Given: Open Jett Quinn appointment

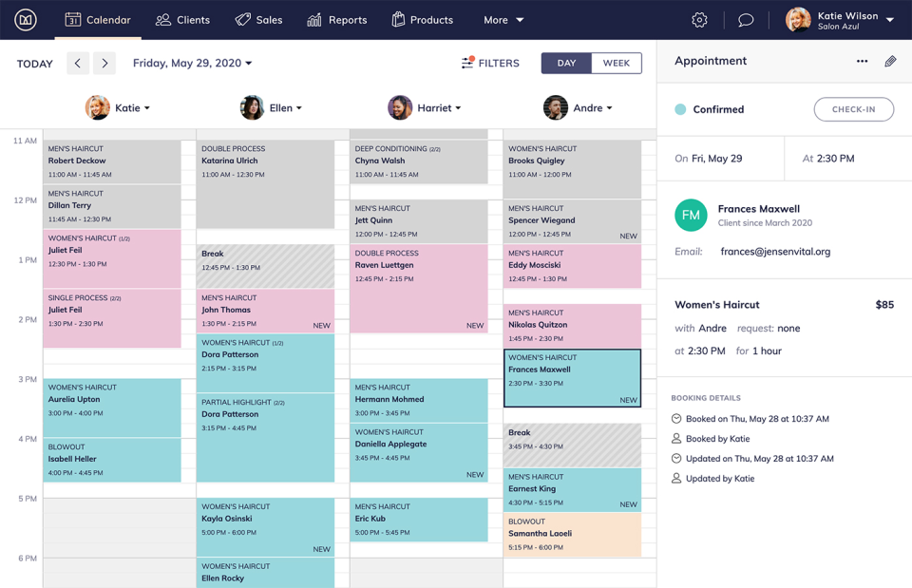Looking at the screenshot, I should [419, 221].
